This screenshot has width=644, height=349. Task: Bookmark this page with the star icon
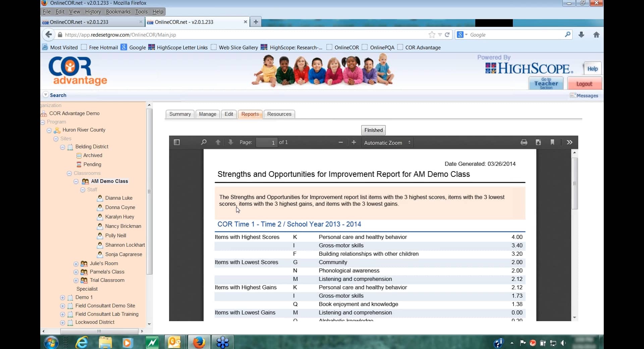pyautogui.click(x=432, y=35)
